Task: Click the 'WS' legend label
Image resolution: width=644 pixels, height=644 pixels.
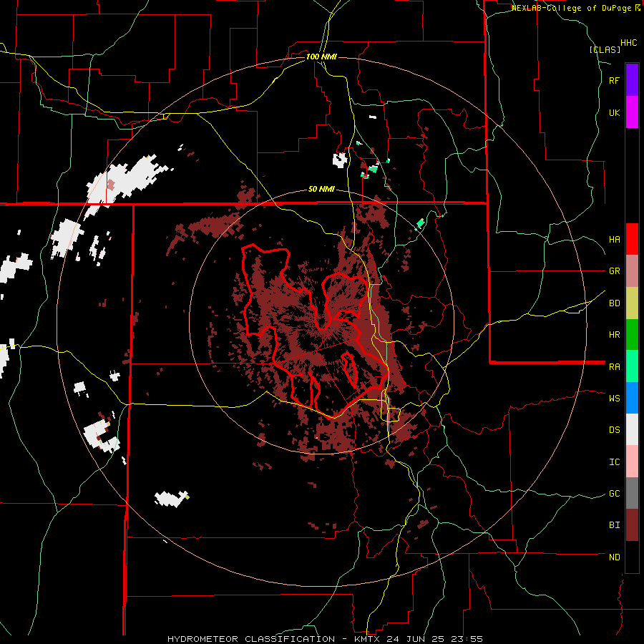Action: [x=614, y=398]
